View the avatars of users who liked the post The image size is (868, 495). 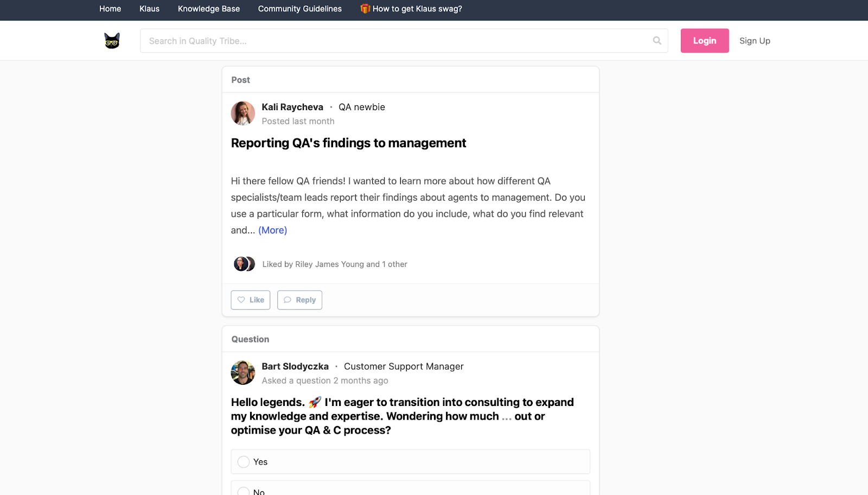pos(244,264)
